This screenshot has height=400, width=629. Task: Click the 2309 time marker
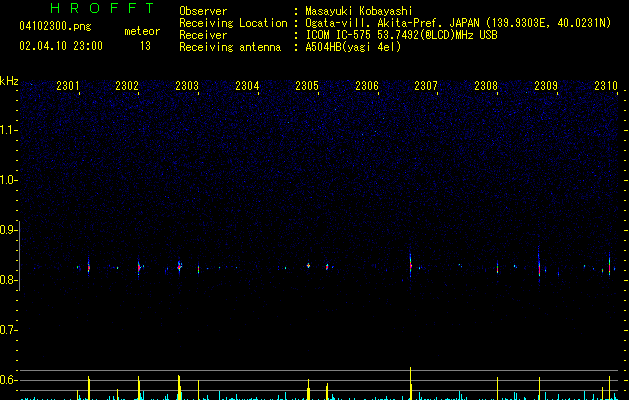pos(546,86)
